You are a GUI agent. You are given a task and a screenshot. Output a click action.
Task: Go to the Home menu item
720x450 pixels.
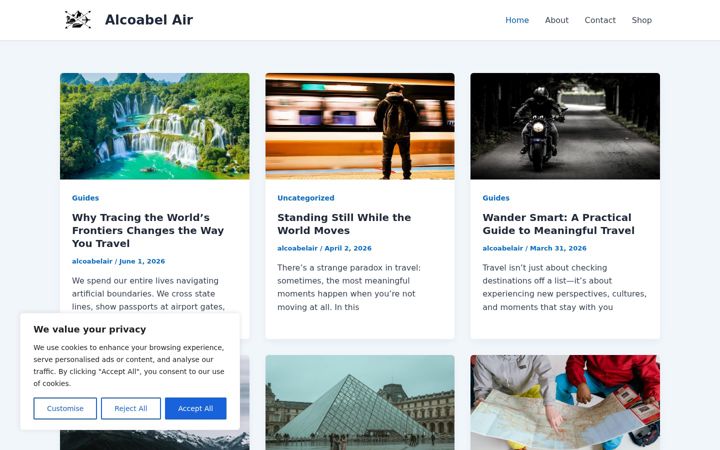[517, 20]
